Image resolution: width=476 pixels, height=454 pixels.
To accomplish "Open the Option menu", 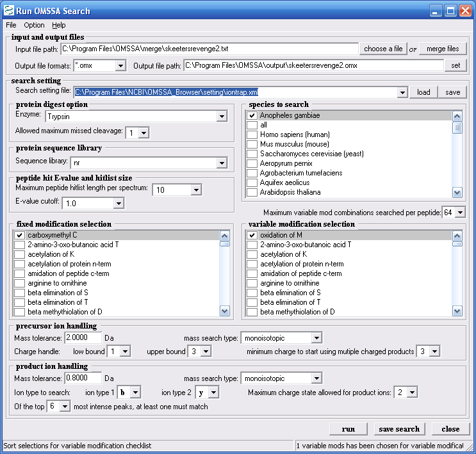I will 34,25.
